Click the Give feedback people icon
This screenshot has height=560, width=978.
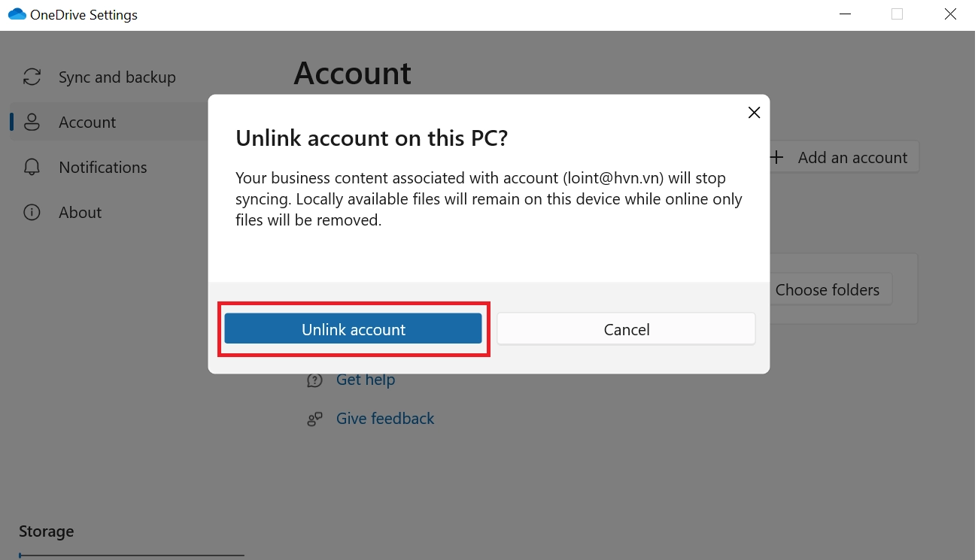pyautogui.click(x=314, y=419)
